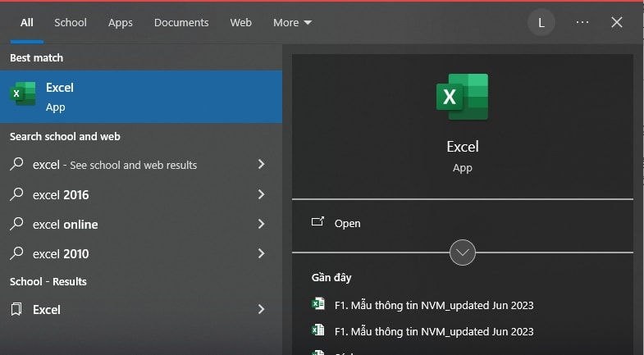Expand arrow for 'excel online' suggestion
This screenshot has height=355, width=644.
[261, 224]
